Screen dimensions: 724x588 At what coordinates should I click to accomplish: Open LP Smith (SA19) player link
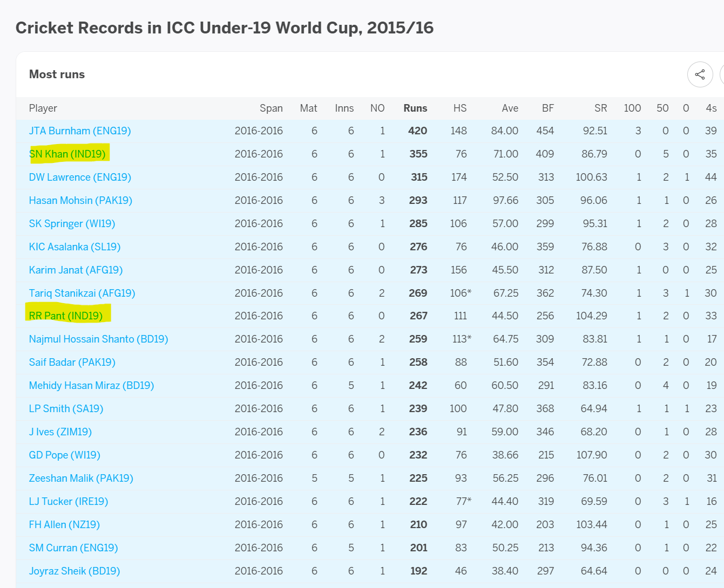pyautogui.click(x=66, y=408)
